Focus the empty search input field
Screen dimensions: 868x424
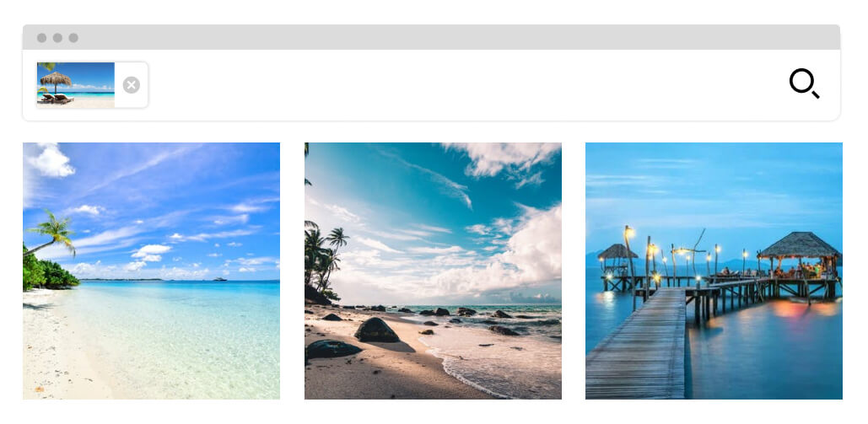465,84
